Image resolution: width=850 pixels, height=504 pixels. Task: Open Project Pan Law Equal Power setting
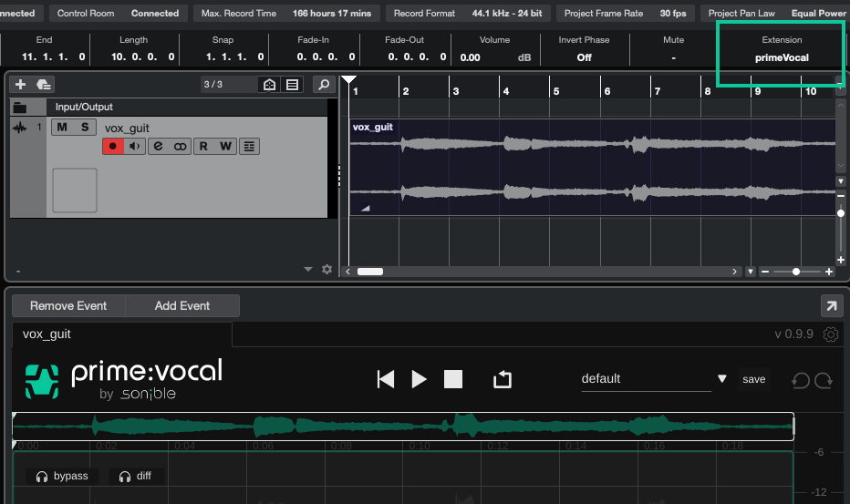(776, 13)
